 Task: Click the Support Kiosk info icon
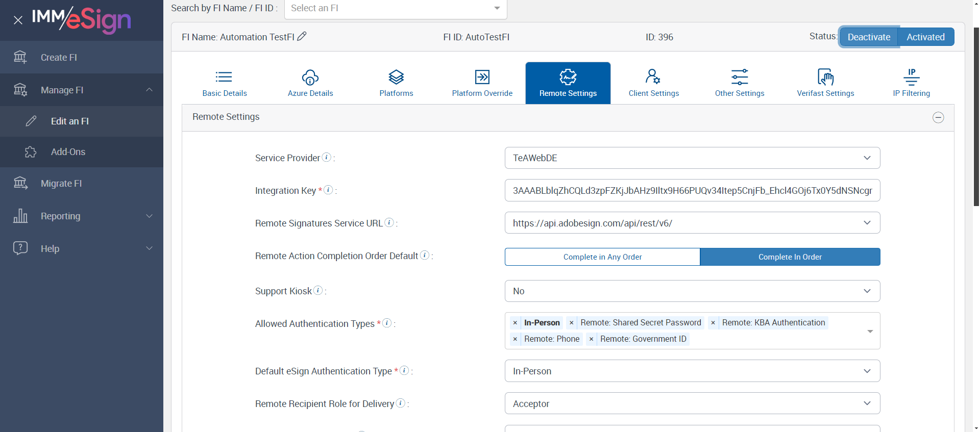click(x=318, y=290)
